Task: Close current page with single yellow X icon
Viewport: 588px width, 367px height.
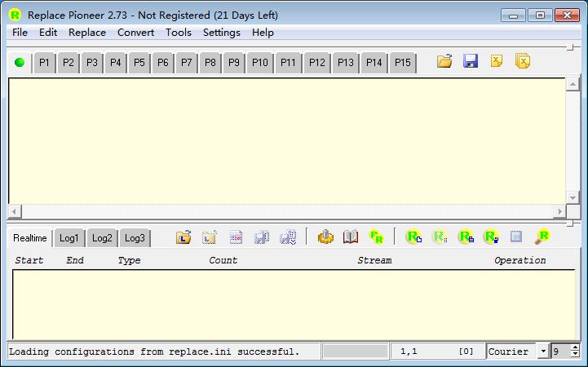Action: pos(497,60)
